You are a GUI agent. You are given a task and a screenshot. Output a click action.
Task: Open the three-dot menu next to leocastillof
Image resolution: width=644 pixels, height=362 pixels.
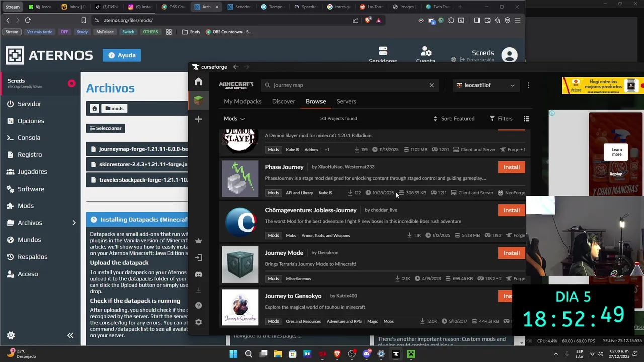pos(528,85)
